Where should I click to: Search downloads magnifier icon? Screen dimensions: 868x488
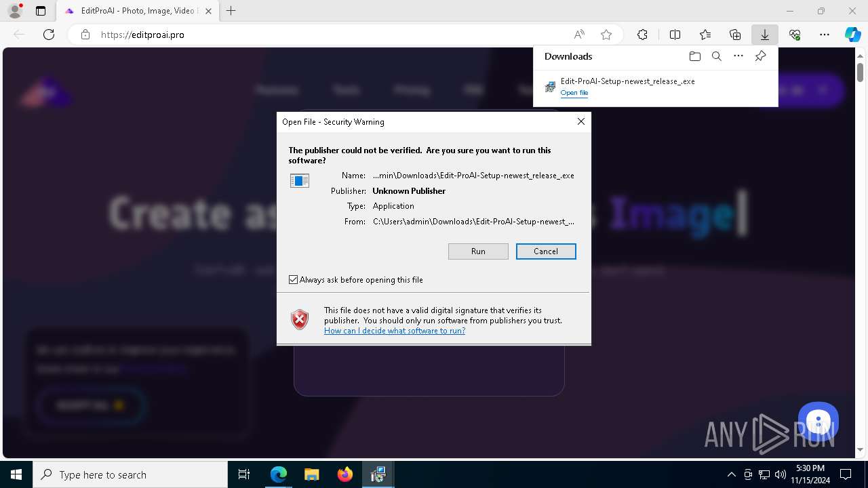pyautogui.click(x=716, y=56)
